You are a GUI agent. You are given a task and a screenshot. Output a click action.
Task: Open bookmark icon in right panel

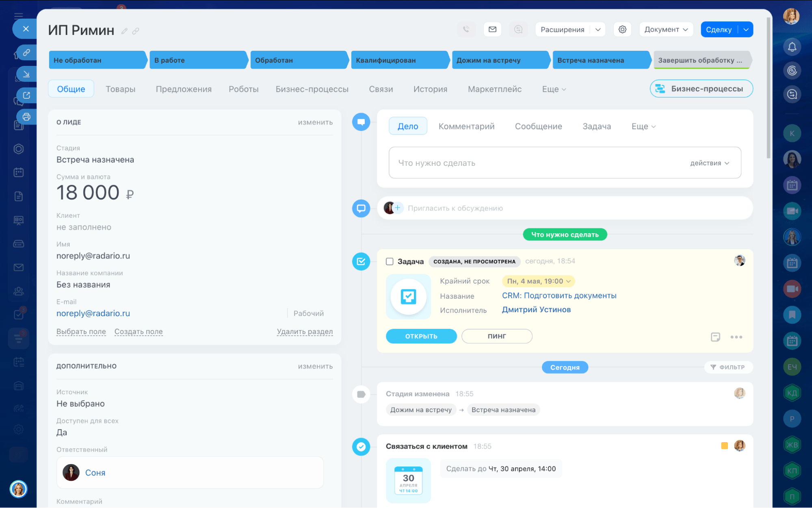[792, 315]
